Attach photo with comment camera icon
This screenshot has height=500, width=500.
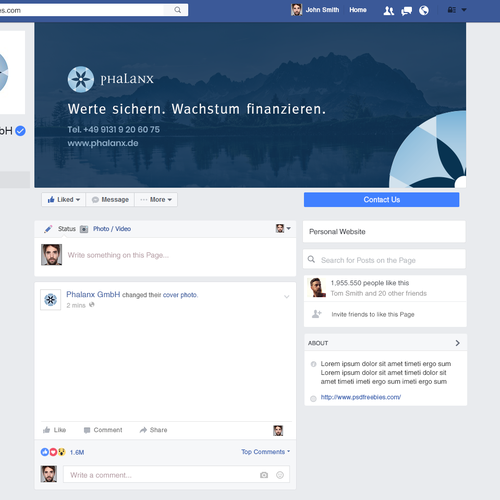pyautogui.click(x=264, y=475)
